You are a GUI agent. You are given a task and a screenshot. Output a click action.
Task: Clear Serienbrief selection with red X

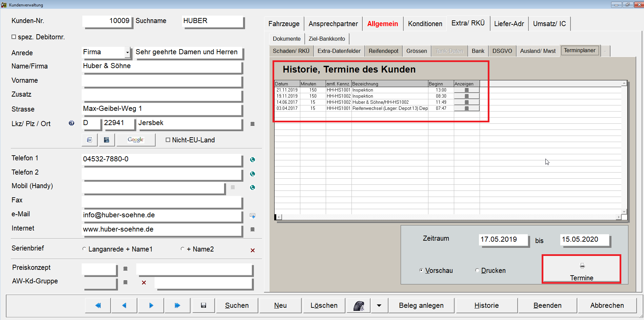tap(253, 250)
